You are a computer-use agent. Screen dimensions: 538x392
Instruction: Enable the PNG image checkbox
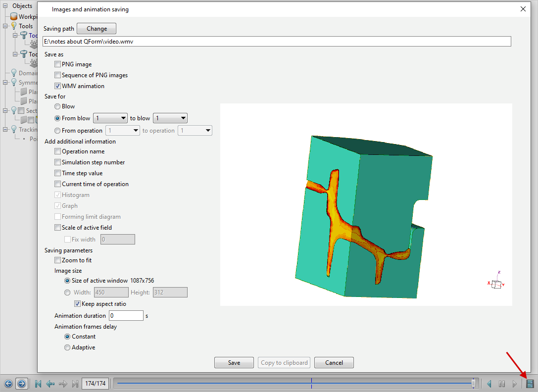pyautogui.click(x=58, y=64)
